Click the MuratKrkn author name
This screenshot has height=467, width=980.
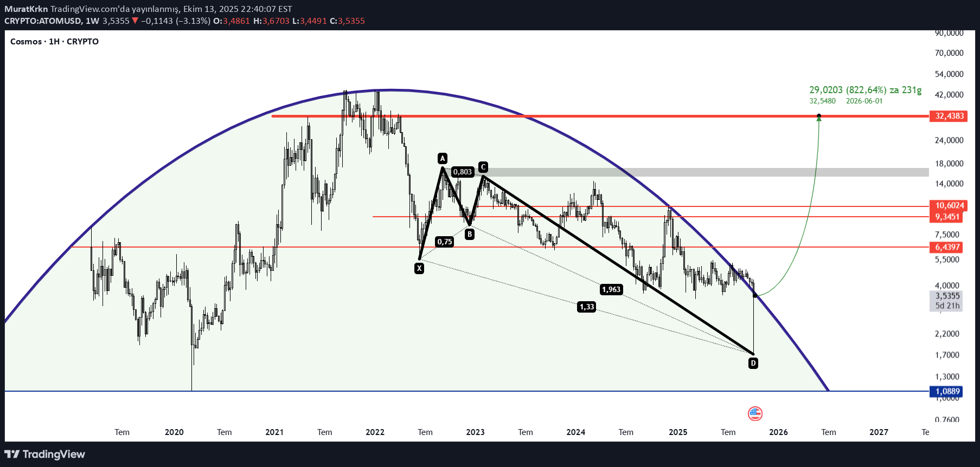26,9
